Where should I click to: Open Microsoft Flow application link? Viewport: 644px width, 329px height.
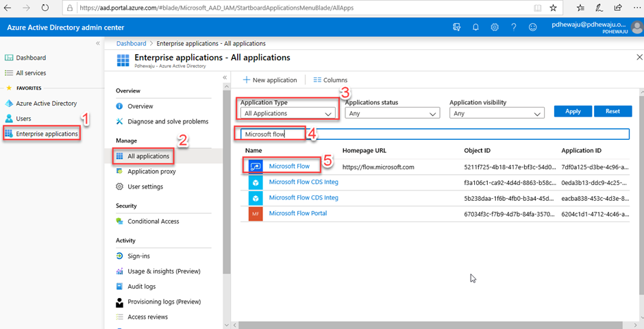coord(289,167)
